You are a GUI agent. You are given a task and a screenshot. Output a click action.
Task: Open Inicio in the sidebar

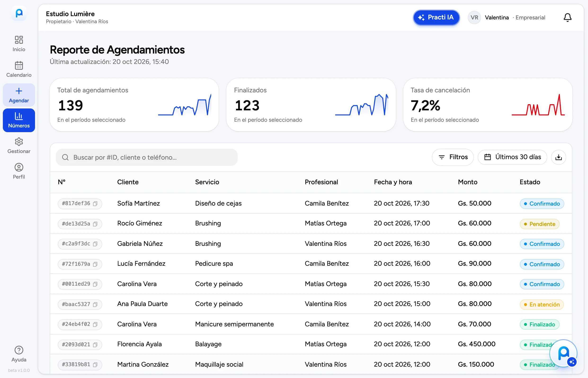tap(19, 44)
